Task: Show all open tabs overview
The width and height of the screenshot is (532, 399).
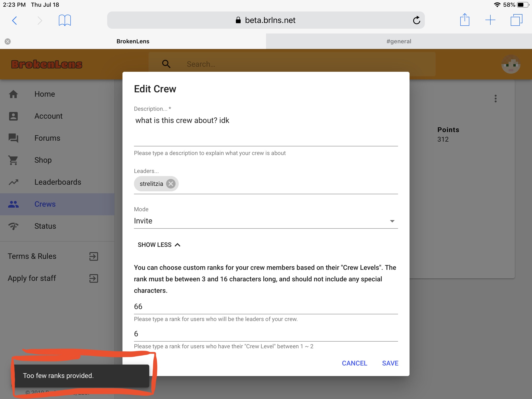Action: tap(516, 20)
